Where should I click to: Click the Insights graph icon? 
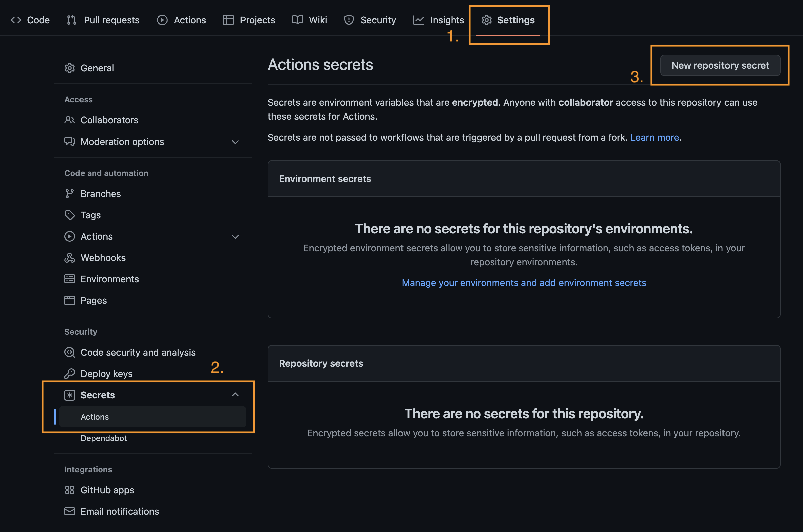click(x=418, y=20)
